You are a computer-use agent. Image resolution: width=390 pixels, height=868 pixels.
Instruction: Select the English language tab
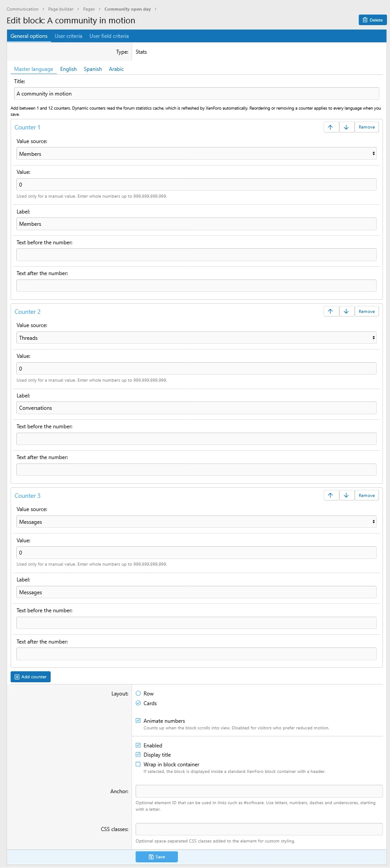[x=68, y=69]
